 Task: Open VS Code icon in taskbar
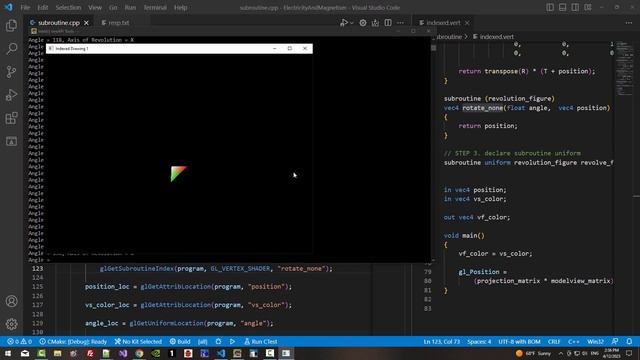[x=221, y=353]
